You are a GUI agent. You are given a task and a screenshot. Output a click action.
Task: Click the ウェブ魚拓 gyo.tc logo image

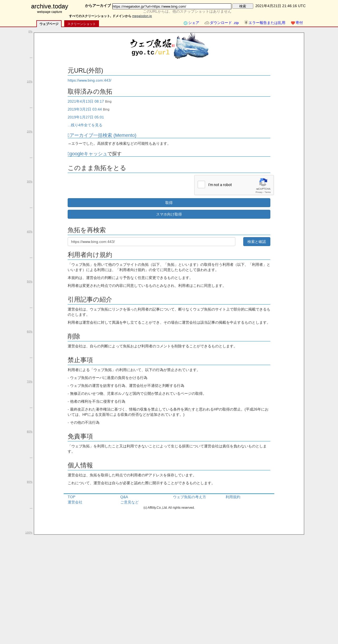(169, 46)
